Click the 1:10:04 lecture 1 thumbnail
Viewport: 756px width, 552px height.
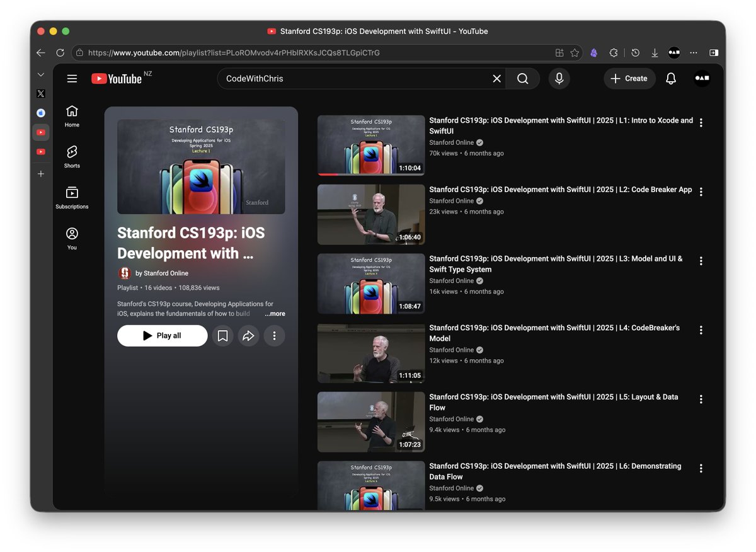tap(371, 146)
